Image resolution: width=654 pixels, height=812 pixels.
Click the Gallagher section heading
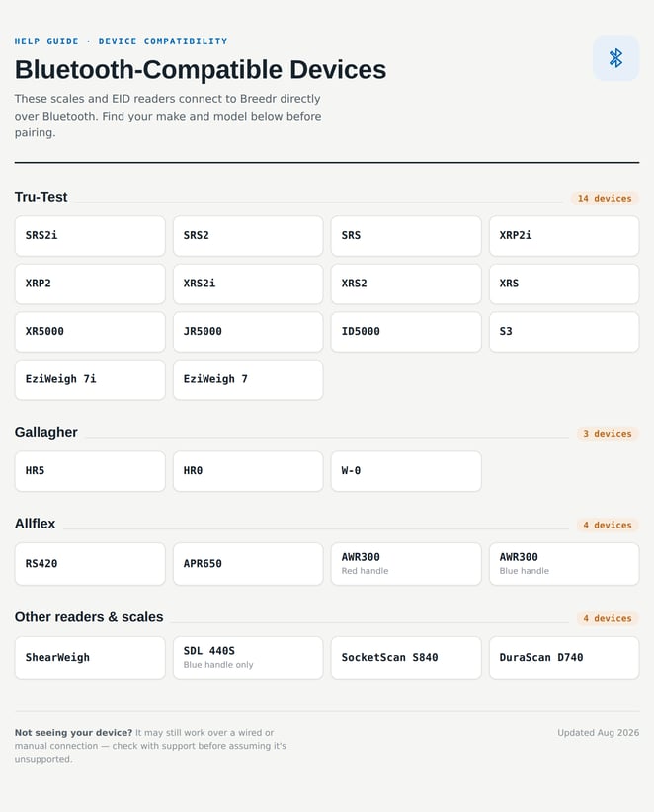pos(46,432)
